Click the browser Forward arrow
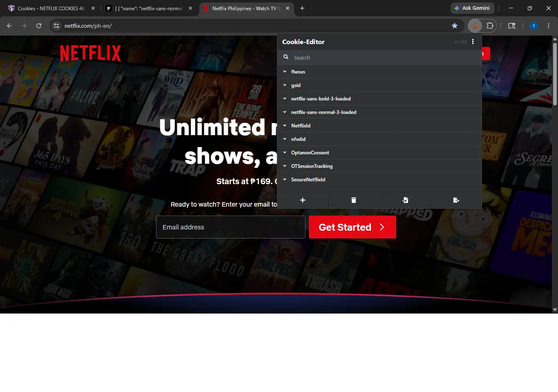 [x=24, y=26]
